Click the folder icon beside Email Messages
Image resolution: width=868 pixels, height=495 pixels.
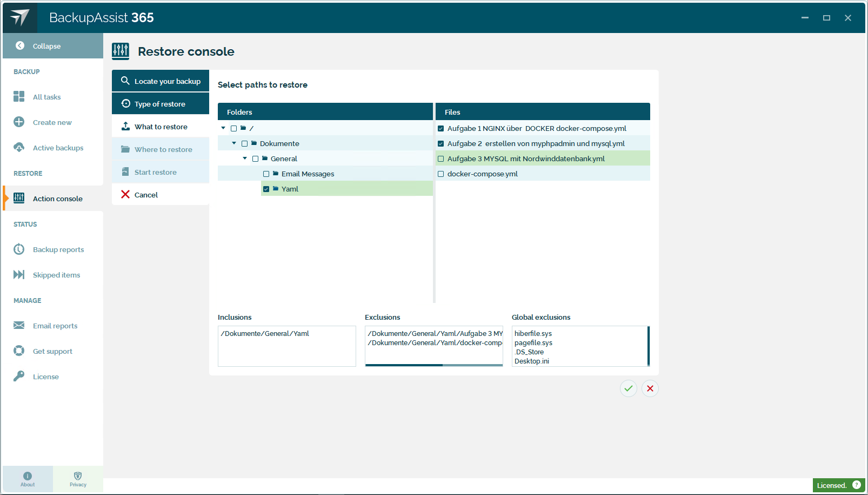tap(276, 174)
